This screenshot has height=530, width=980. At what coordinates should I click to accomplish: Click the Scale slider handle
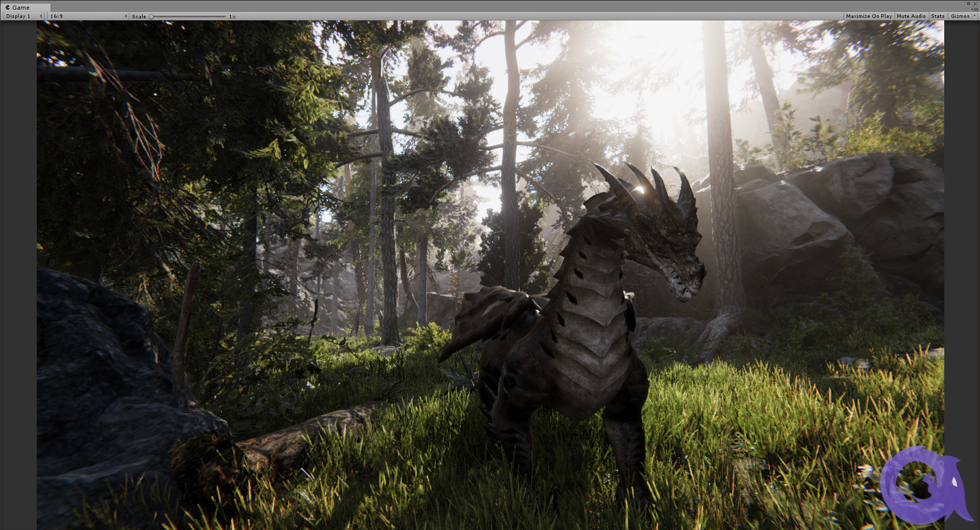pyautogui.click(x=151, y=16)
